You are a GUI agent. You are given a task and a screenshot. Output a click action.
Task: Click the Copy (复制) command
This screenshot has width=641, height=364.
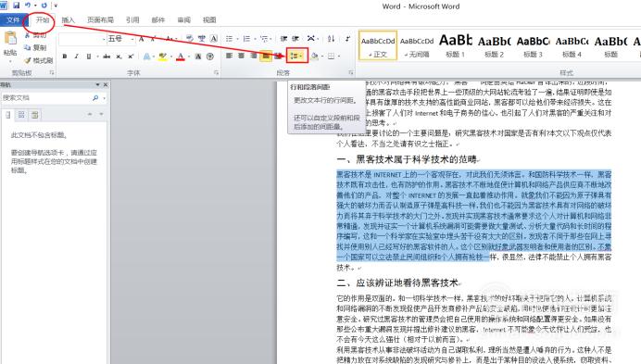pos(35,47)
